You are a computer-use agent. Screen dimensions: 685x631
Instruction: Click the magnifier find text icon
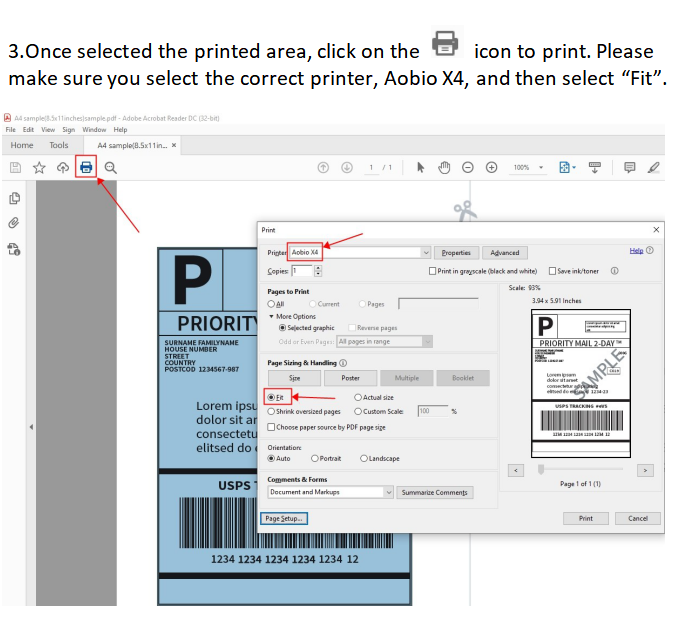(x=111, y=168)
